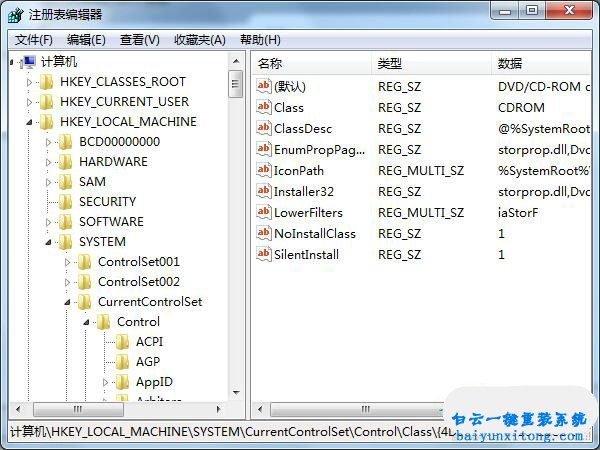Image resolution: width=600 pixels, height=450 pixels.
Task: Open the 文件(F) menu
Action: tap(33, 40)
